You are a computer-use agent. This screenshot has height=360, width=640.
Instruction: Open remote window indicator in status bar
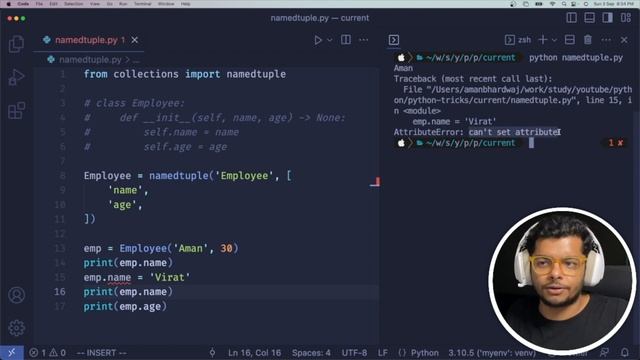[12, 353]
